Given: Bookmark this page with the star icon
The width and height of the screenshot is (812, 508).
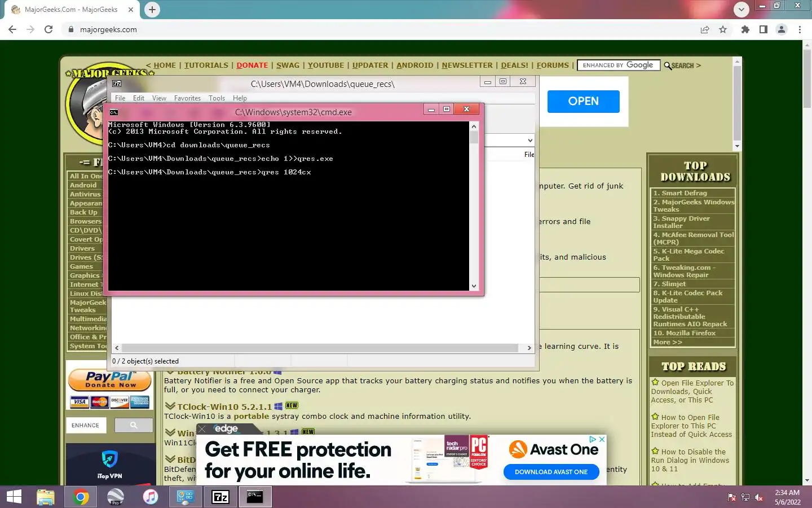Looking at the screenshot, I should (x=723, y=29).
